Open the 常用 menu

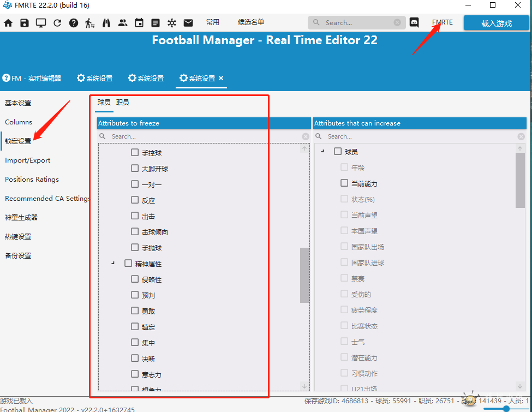(x=213, y=22)
